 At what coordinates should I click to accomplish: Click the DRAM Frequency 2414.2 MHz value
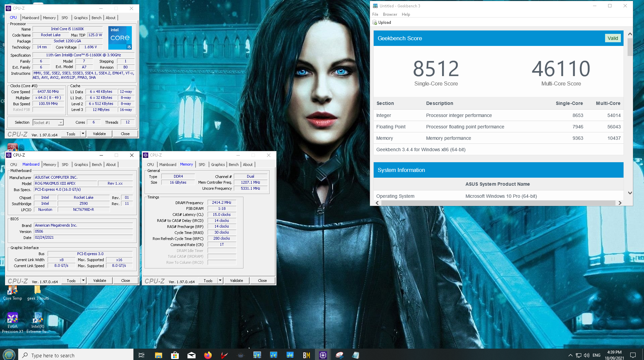pos(222,202)
